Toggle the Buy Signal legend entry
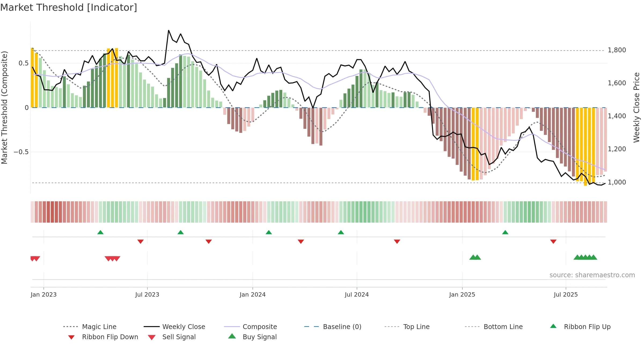The width and height of the screenshot is (644, 362). coord(252,337)
